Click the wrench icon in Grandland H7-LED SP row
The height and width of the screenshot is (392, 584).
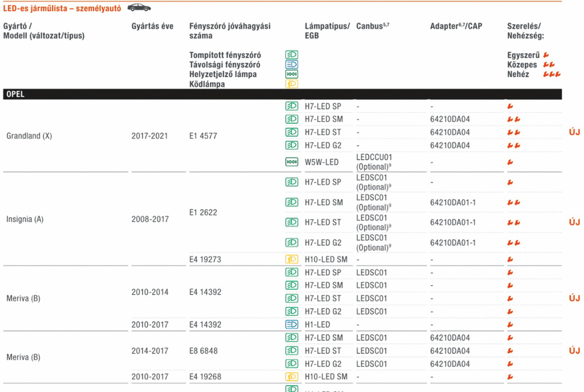(x=510, y=106)
